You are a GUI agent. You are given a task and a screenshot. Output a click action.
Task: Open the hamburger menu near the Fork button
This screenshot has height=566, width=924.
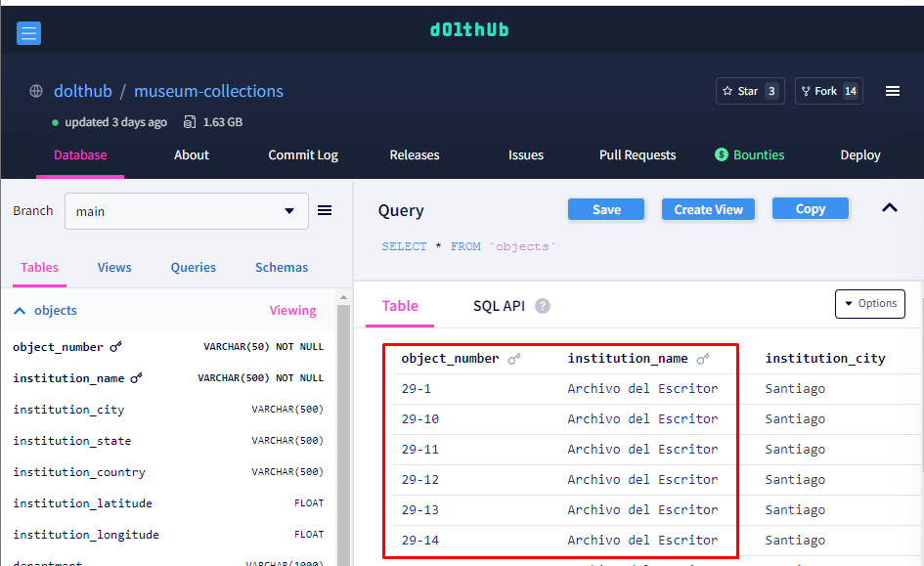tap(893, 90)
